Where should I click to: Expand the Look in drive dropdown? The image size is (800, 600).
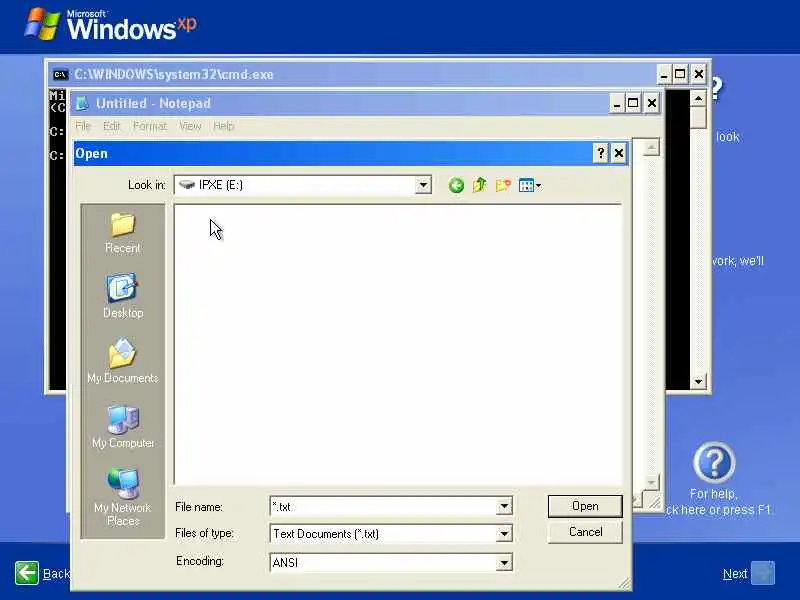[423, 185]
